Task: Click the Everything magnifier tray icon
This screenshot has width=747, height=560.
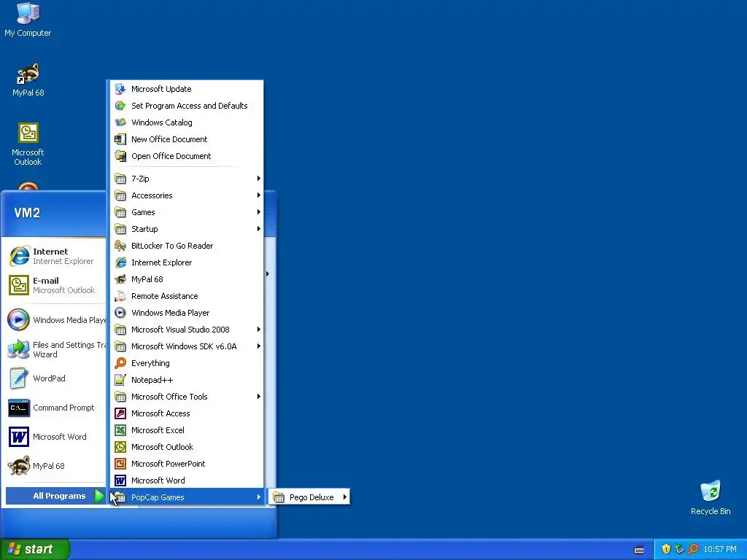Action: pyautogui.click(x=693, y=549)
